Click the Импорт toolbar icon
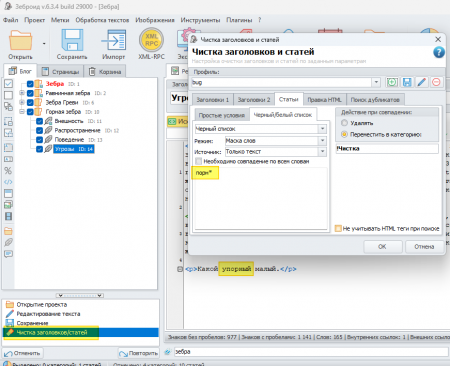Screen dimensions: 450x366 114,40
